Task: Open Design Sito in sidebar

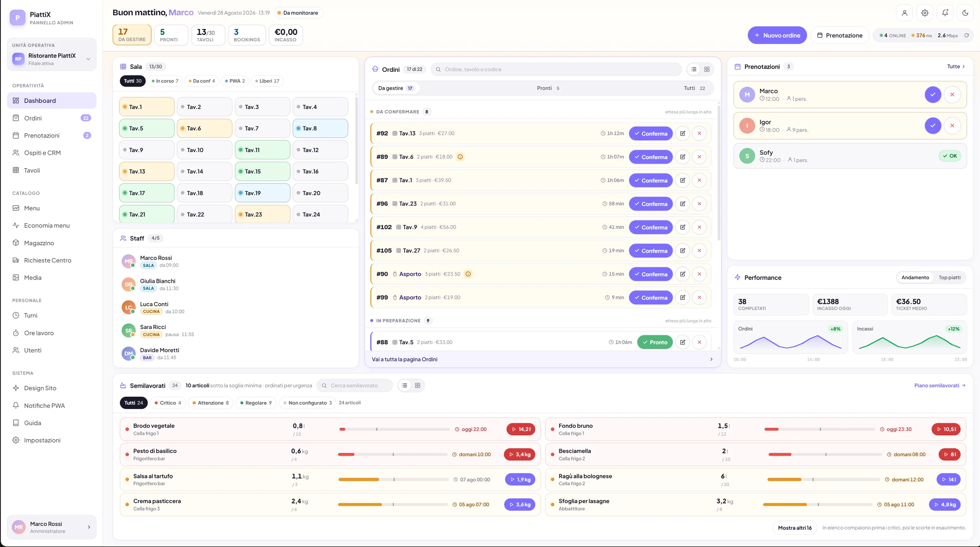Action: [51, 388]
